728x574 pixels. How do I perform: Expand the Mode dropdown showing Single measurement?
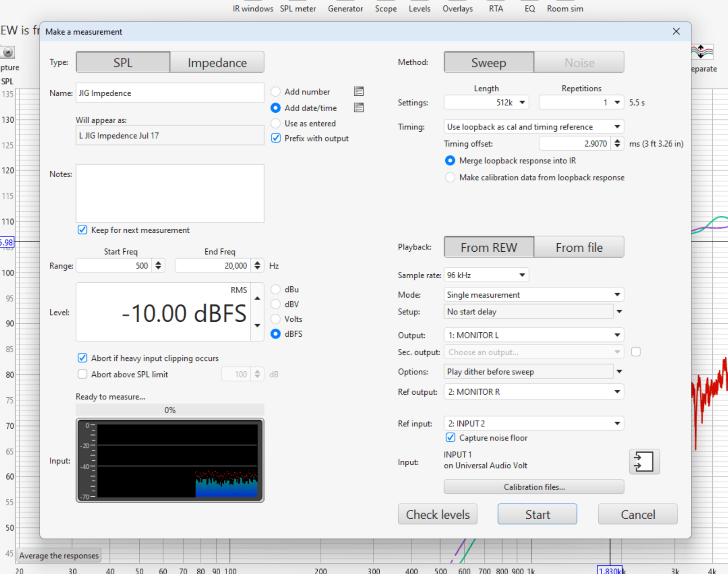pyautogui.click(x=534, y=295)
